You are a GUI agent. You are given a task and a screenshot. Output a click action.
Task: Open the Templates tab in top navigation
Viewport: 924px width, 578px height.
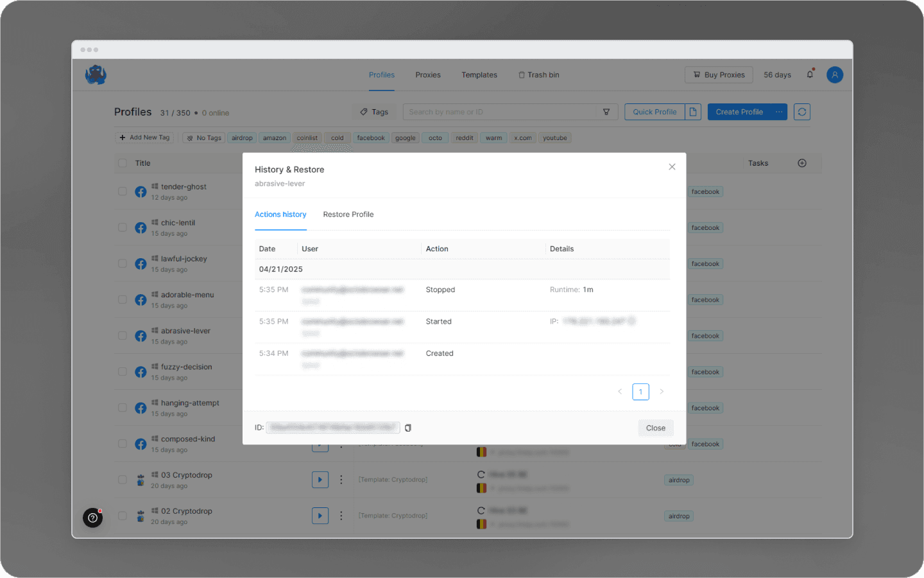tap(479, 75)
